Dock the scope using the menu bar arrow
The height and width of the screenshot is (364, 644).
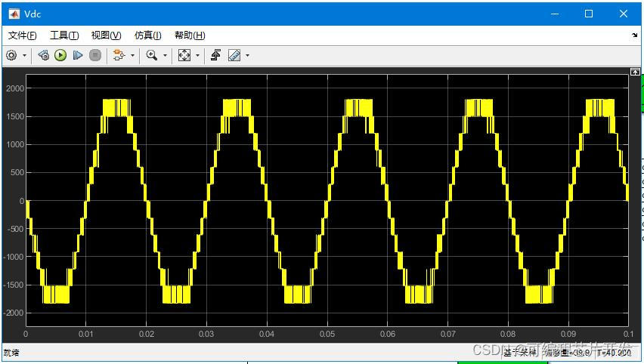coord(635,35)
